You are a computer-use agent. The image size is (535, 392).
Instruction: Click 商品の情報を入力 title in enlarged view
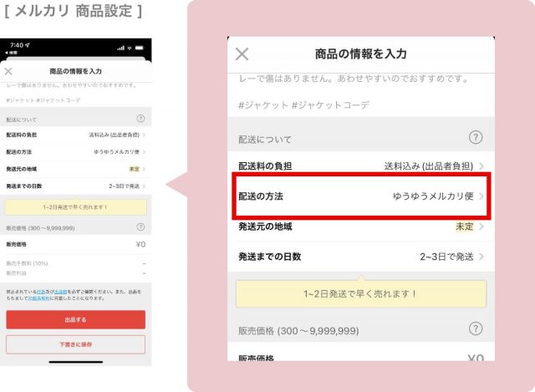pyautogui.click(x=361, y=53)
